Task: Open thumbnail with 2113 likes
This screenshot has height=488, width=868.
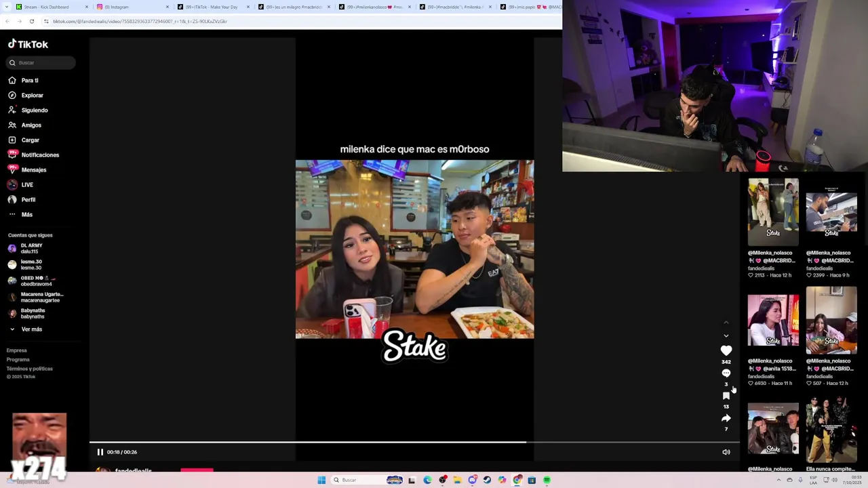Action: (x=773, y=211)
